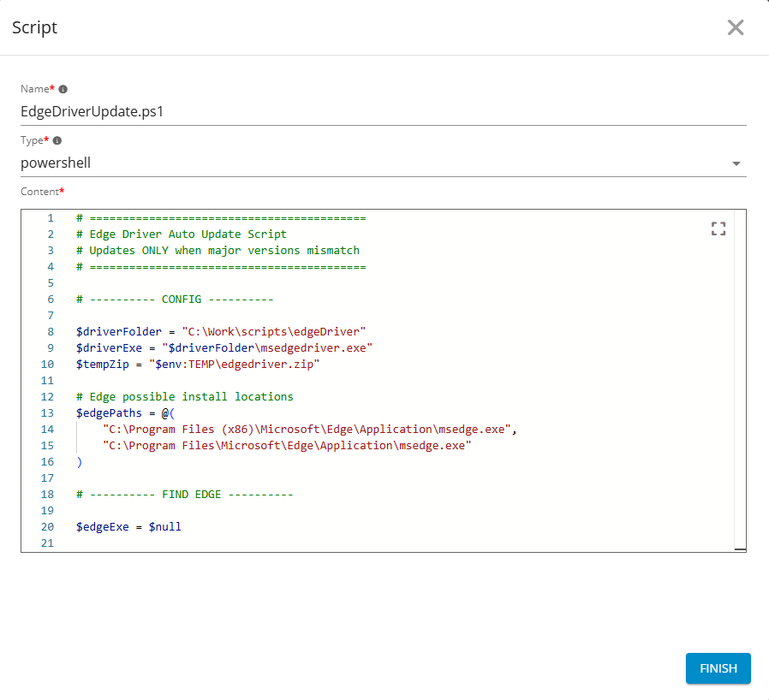Click the info icon next to Name

point(63,89)
